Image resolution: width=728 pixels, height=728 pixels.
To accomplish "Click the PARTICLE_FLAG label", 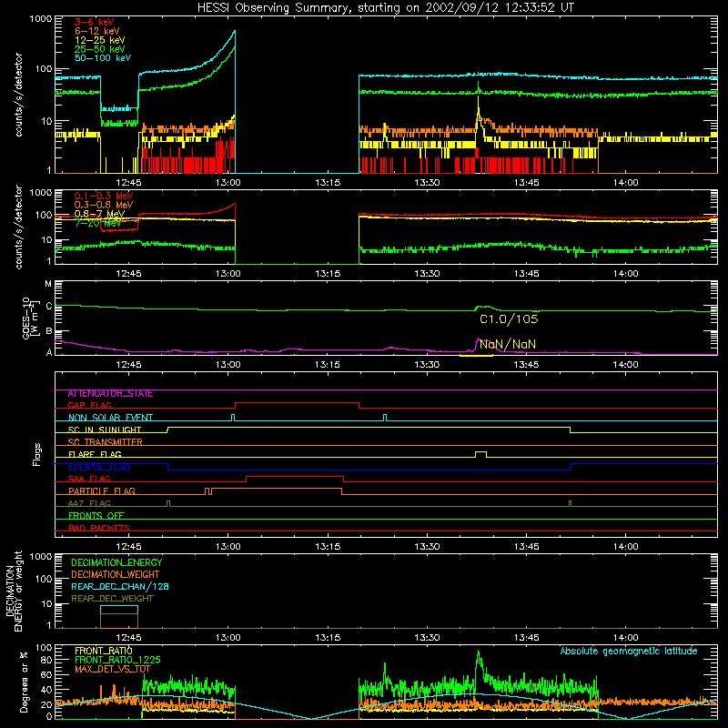I will (102, 490).
